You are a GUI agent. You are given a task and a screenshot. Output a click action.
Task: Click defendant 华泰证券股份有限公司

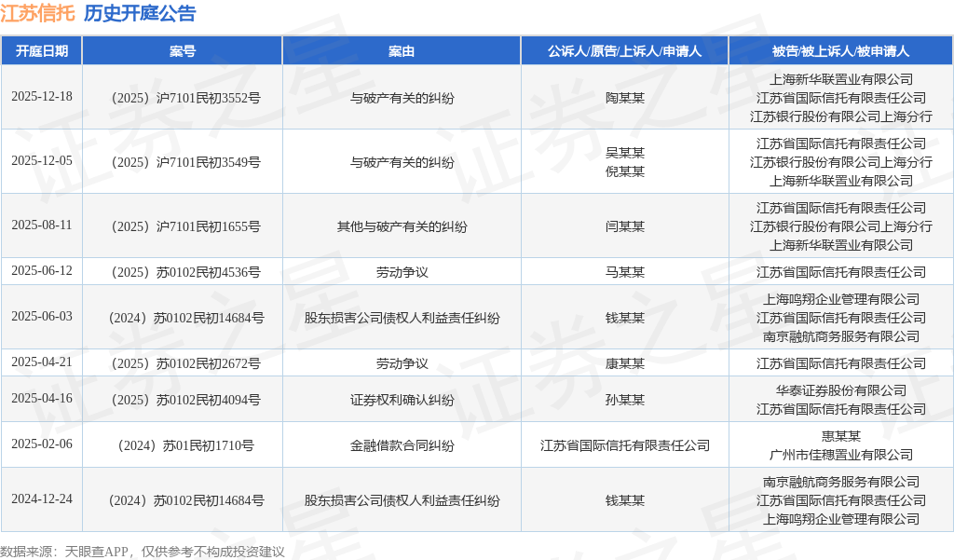pos(841,390)
